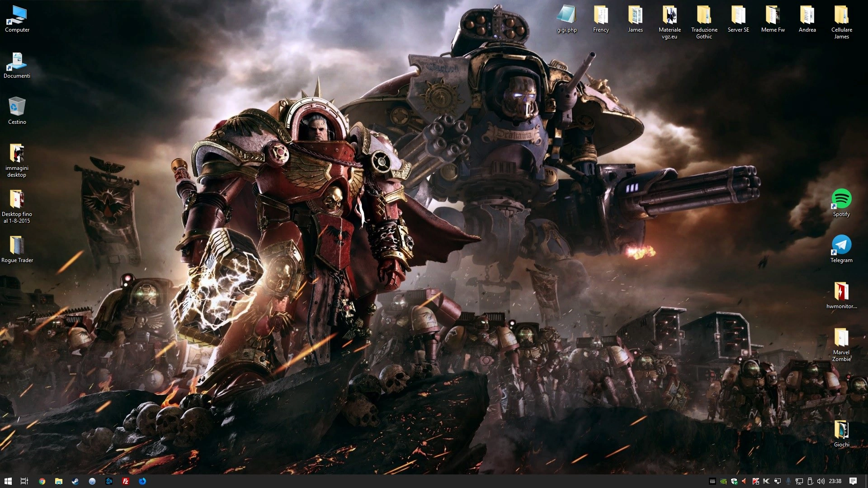Select the Marvel Zombie folder
The height and width of the screenshot is (488, 868).
point(841,345)
